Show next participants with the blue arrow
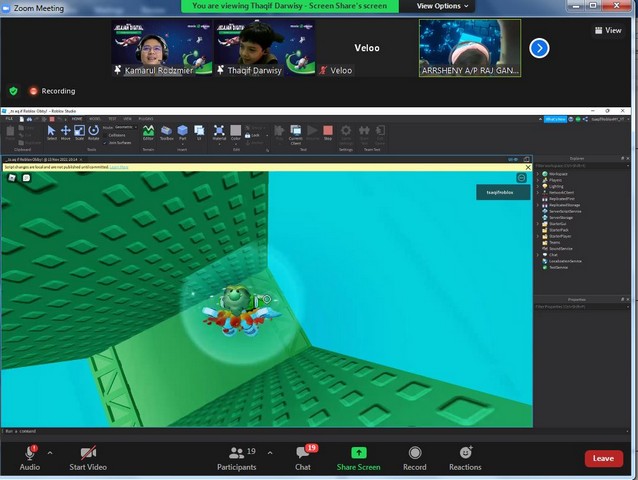638x480 pixels. click(x=539, y=48)
